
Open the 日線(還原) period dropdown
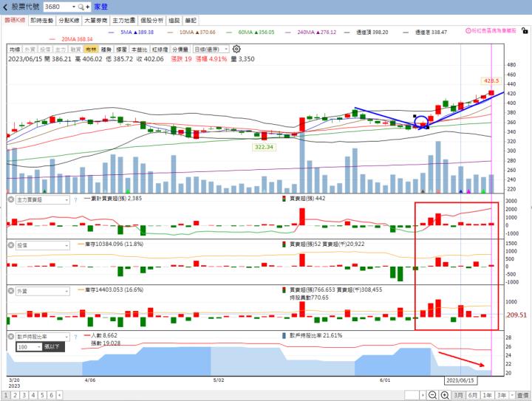pyautogui.click(x=211, y=49)
